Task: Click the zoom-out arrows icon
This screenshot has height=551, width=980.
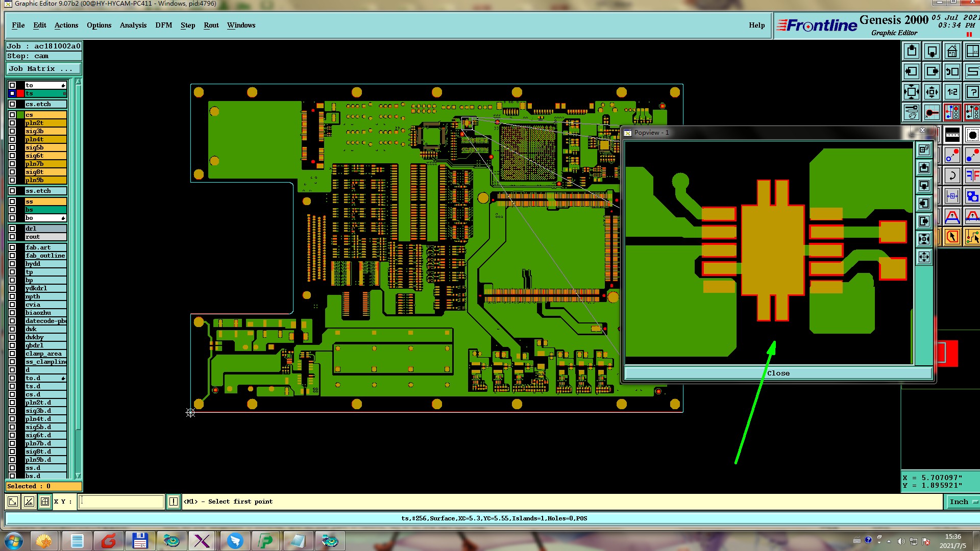Action: click(x=932, y=92)
